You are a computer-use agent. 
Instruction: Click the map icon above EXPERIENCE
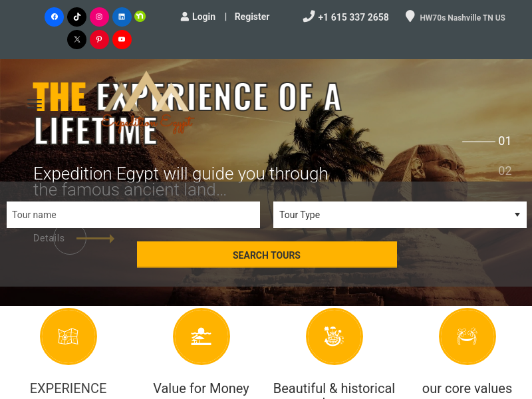coord(68,336)
